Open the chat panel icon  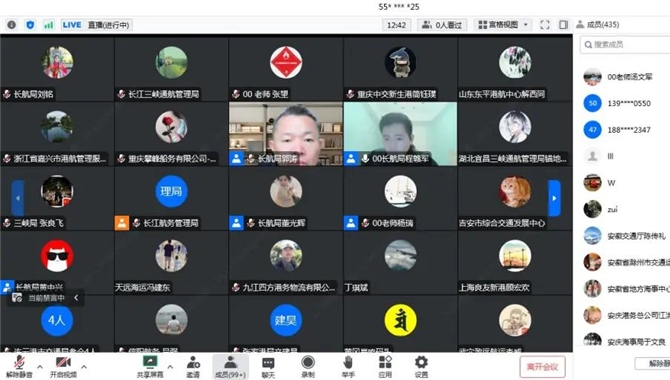point(268,367)
